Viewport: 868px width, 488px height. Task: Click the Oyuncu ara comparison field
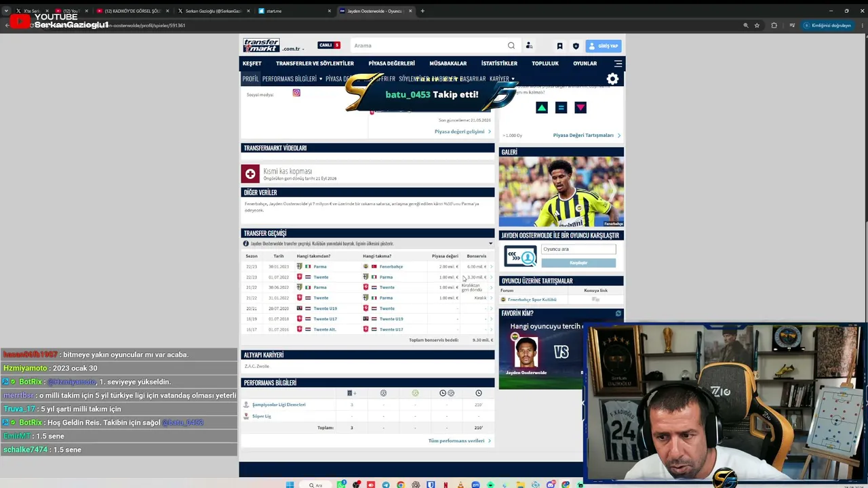(x=578, y=249)
